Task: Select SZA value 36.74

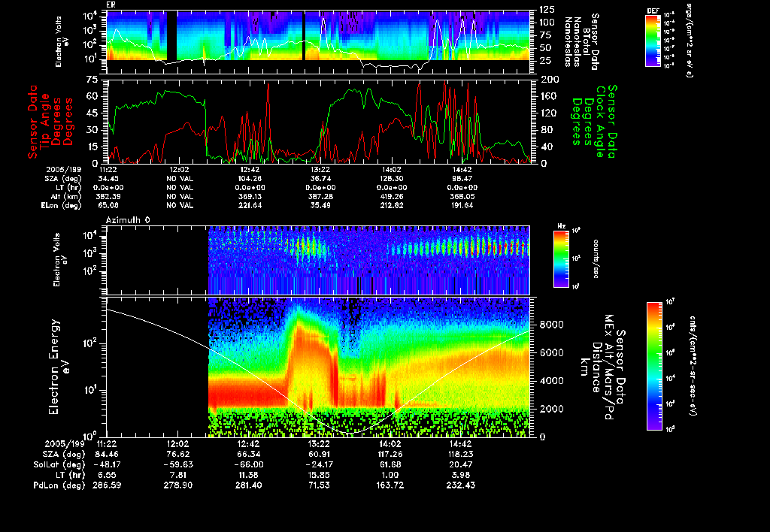Action: click(320, 179)
